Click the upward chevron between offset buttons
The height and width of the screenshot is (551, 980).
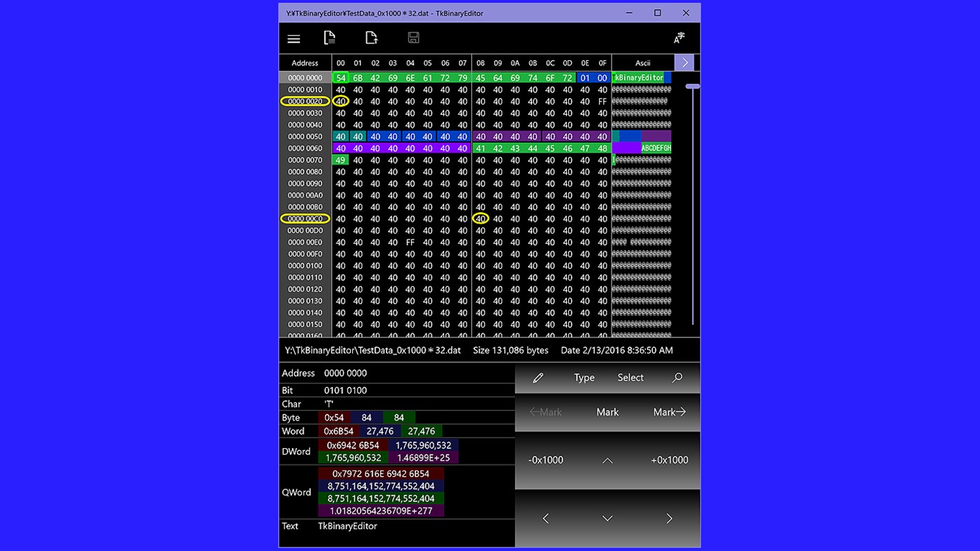coord(607,460)
